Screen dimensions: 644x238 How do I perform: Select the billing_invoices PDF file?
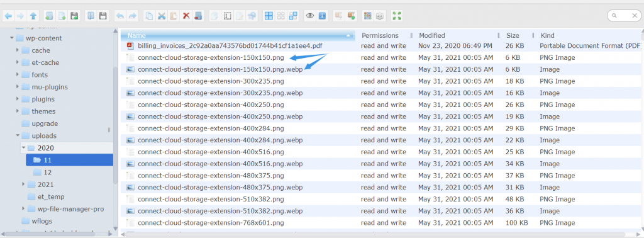[x=381, y=45]
